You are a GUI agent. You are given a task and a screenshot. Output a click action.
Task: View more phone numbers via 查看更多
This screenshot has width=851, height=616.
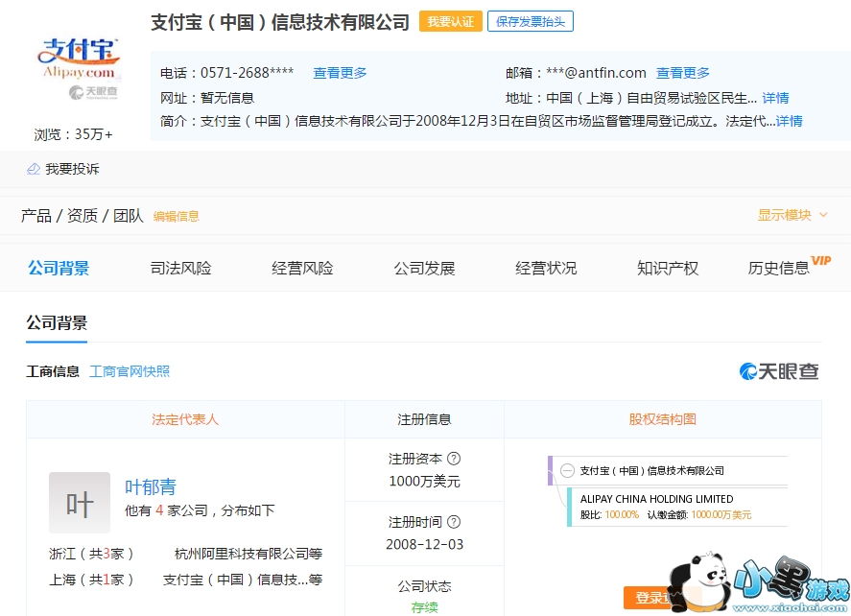coord(340,73)
